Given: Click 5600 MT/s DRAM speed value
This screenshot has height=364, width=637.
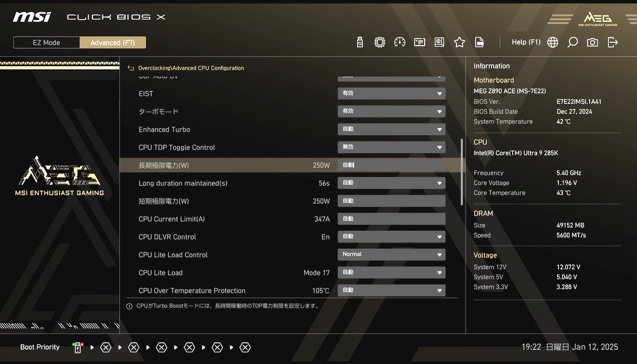Looking at the screenshot, I should click(x=571, y=235).
